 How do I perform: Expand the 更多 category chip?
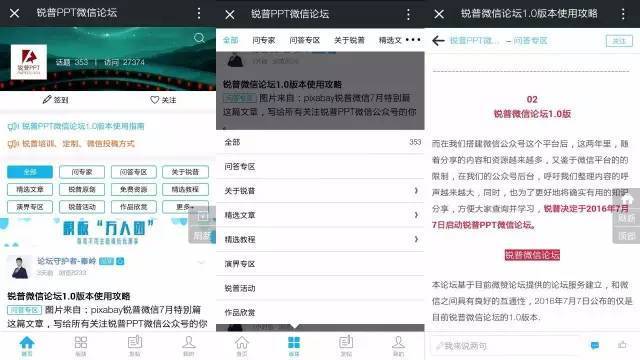(185, 207)
